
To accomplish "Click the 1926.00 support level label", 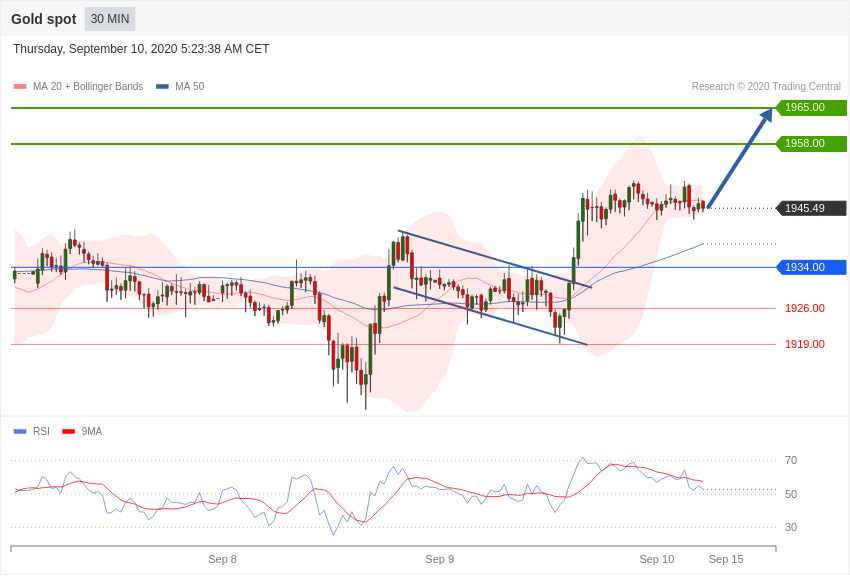I will [x=805, y=308].
